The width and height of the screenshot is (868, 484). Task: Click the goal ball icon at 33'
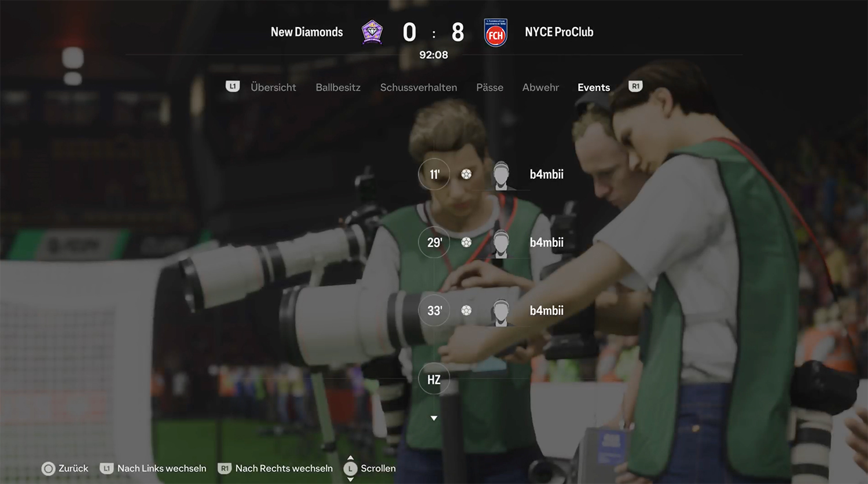466,311
